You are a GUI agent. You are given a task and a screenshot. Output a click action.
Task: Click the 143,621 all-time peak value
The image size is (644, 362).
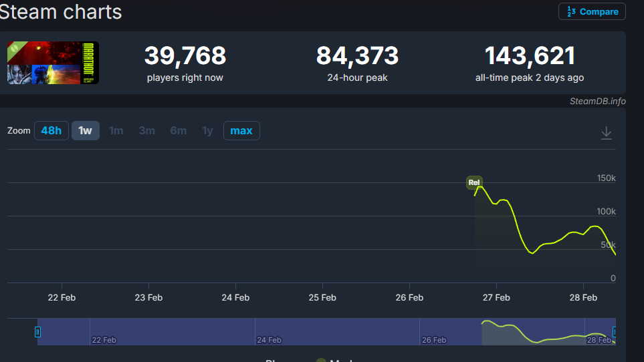click(x=530, y=55)
